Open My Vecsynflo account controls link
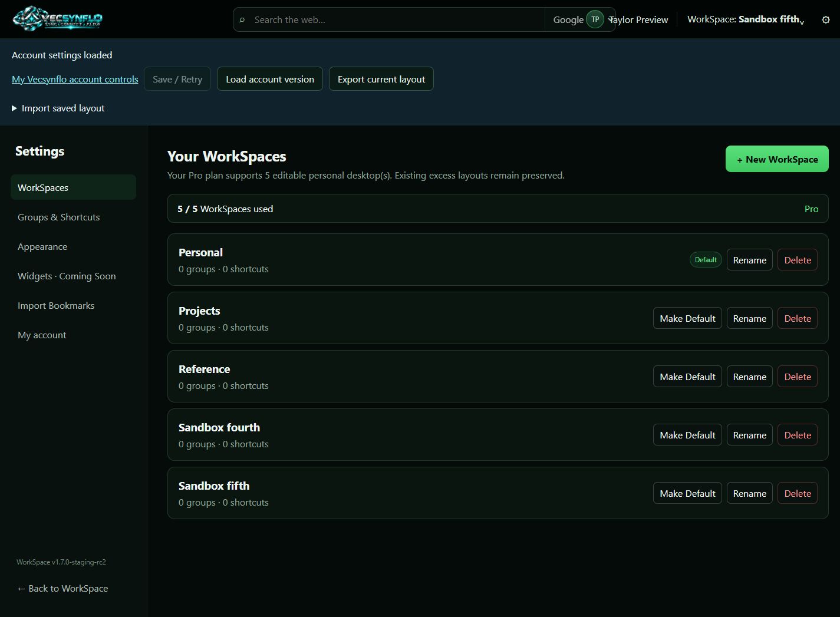Image resolution: width=840 pixels, height=617 pixels. (x=75, y=80)
